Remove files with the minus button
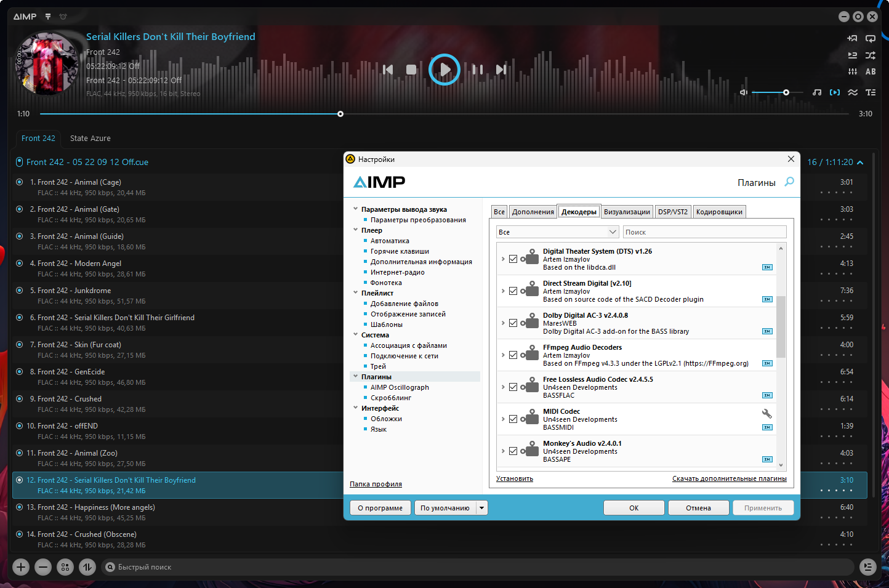 point(43,567)
